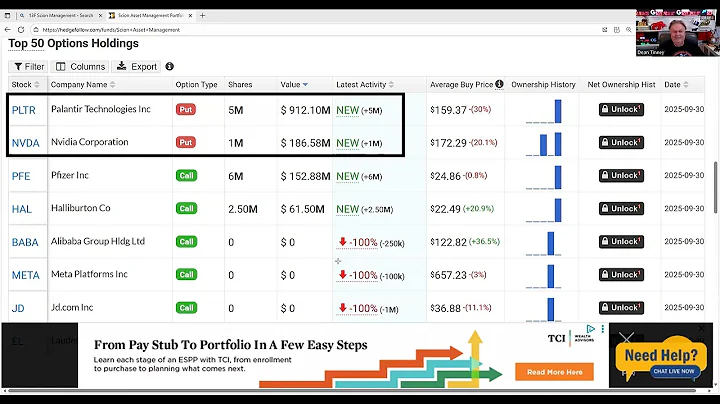Open the JD stock link
Viewport: 720px width, 404px height.
18,309
